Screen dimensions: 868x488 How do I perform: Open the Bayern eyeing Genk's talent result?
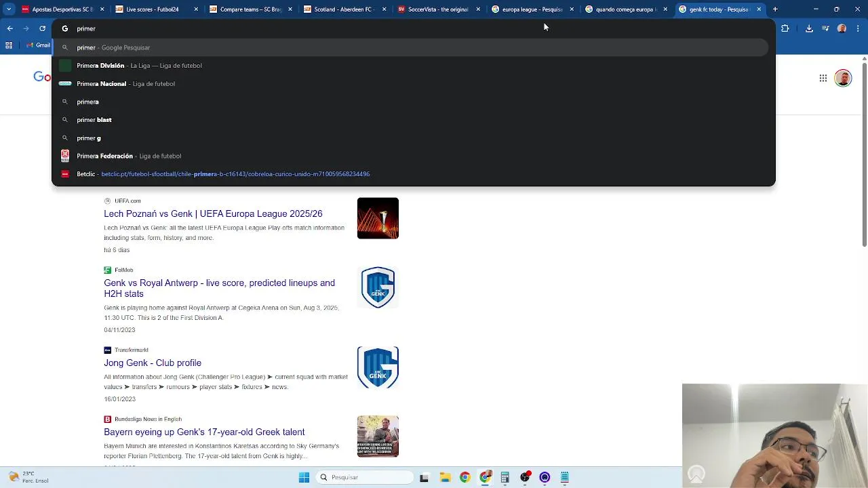pos(204,432)
